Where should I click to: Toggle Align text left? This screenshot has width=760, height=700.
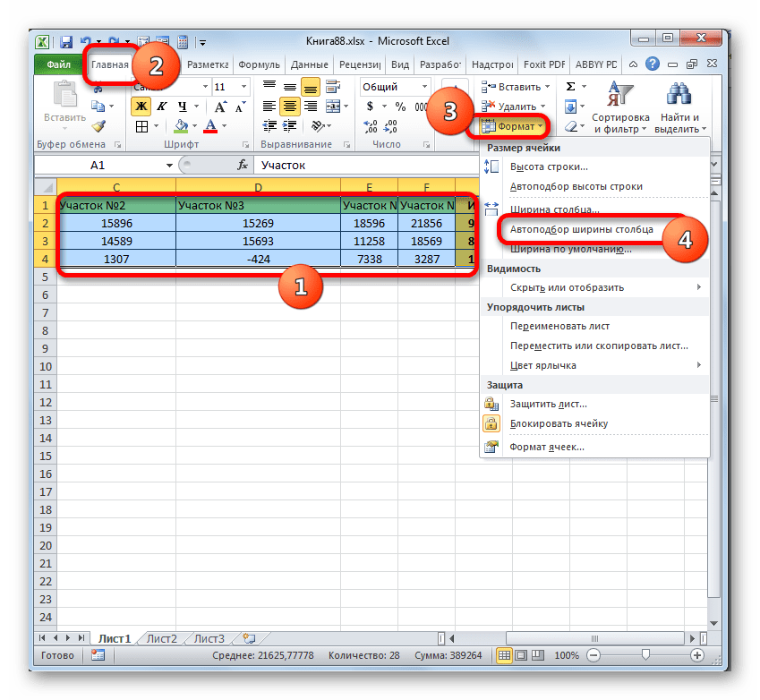269,107
